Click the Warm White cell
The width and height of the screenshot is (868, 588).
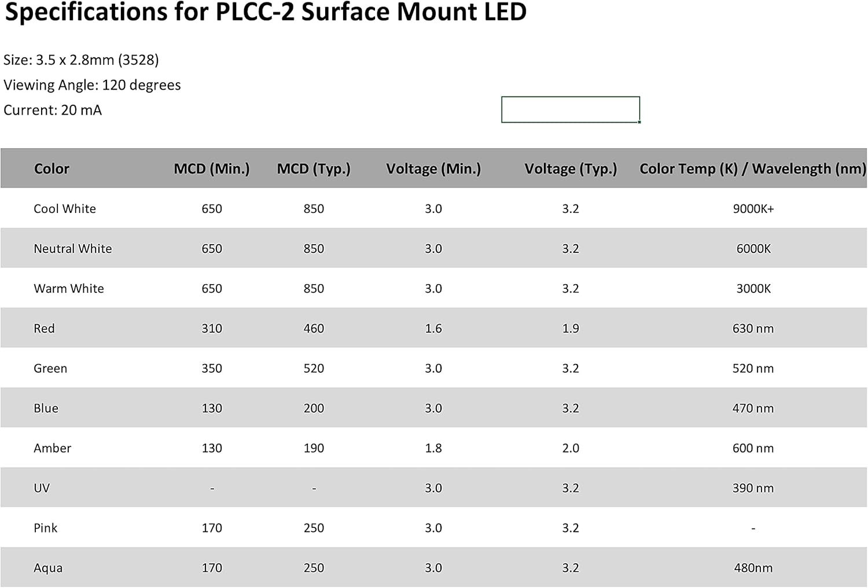[x=69, y=288]
